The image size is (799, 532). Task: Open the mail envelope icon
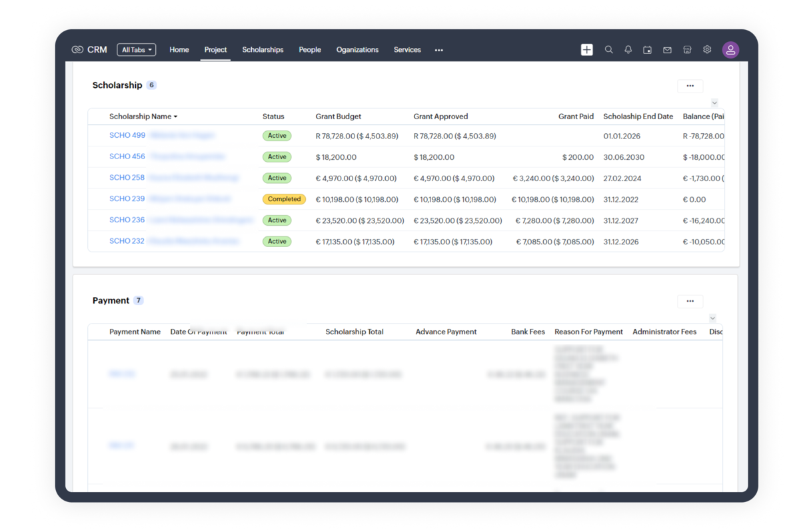tap(667, 50)
